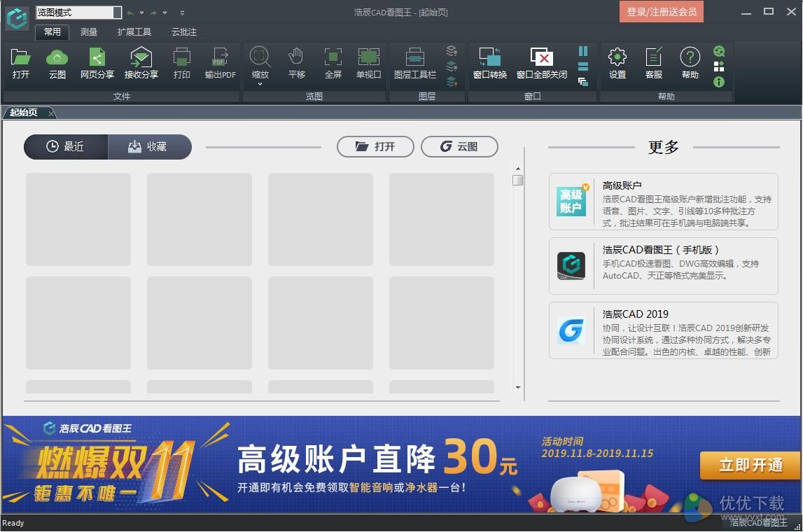Close the 起始页 tab

click(x=50, y=113)
